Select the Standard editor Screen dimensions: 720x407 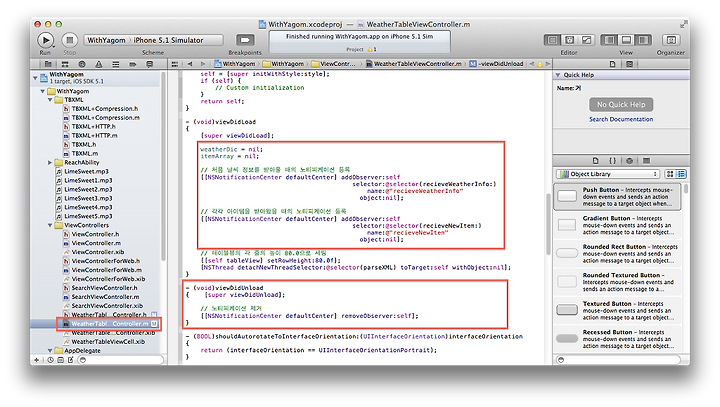(x=552, y=40)
